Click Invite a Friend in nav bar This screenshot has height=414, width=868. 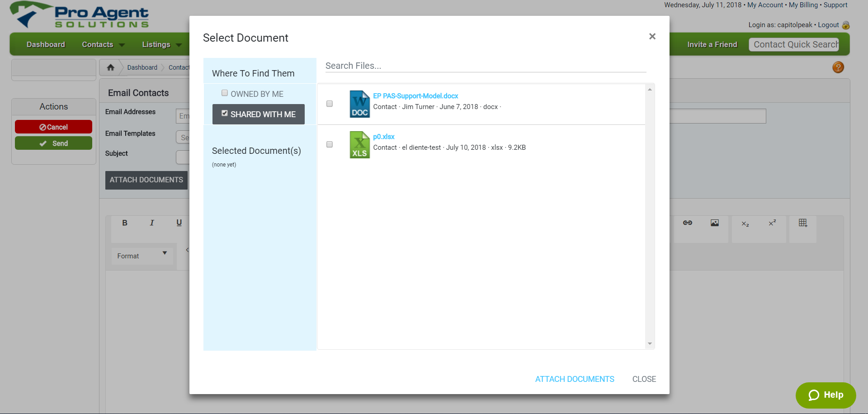point(712,44)
